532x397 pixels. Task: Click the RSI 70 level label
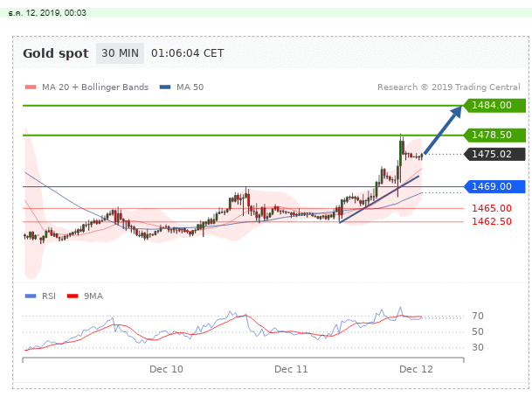(478, 317)
